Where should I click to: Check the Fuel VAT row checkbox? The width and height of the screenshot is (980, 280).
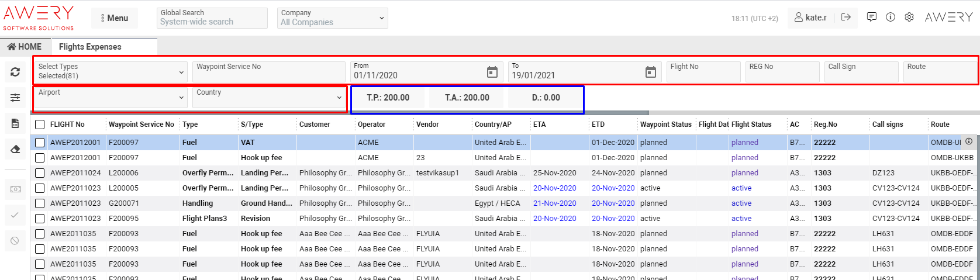(x=40, y=143)
